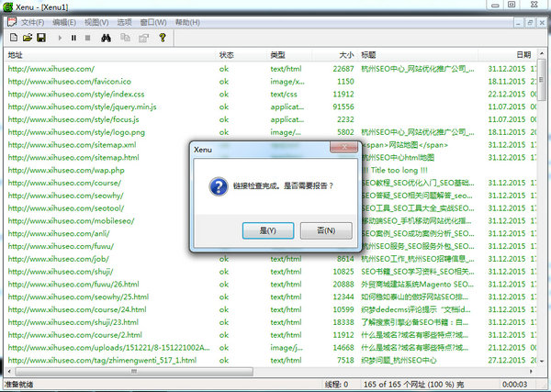The height and width of the screenshot is (392, 551).
Task: Click the 0:00:03 elapsed time in status bar
Action: click(x=515, y=385)
